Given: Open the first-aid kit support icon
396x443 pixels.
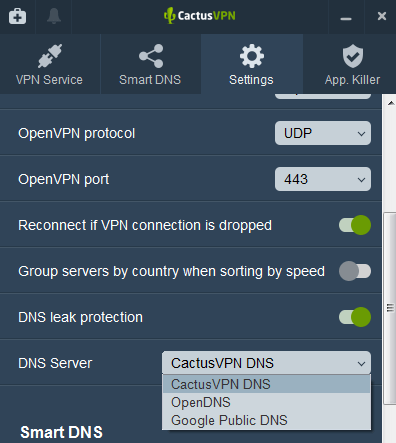Looking at the screenshot, I should click(x=17, y=16).
